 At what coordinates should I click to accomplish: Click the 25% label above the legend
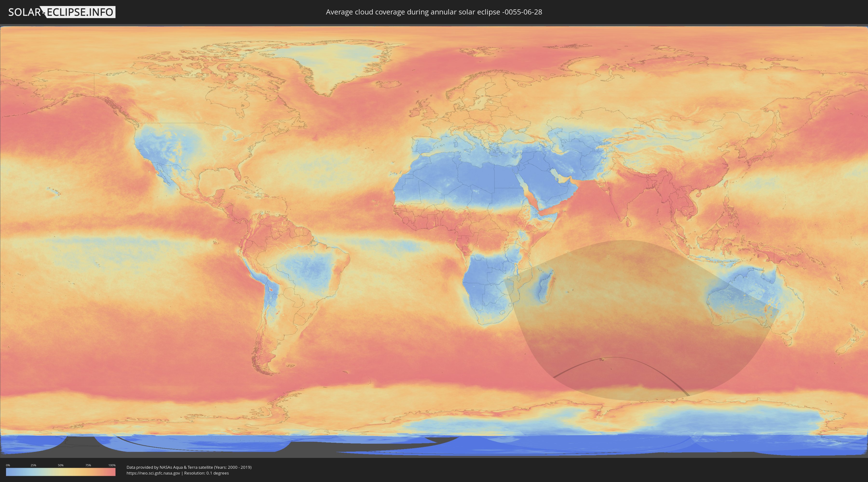coord(33,465)
